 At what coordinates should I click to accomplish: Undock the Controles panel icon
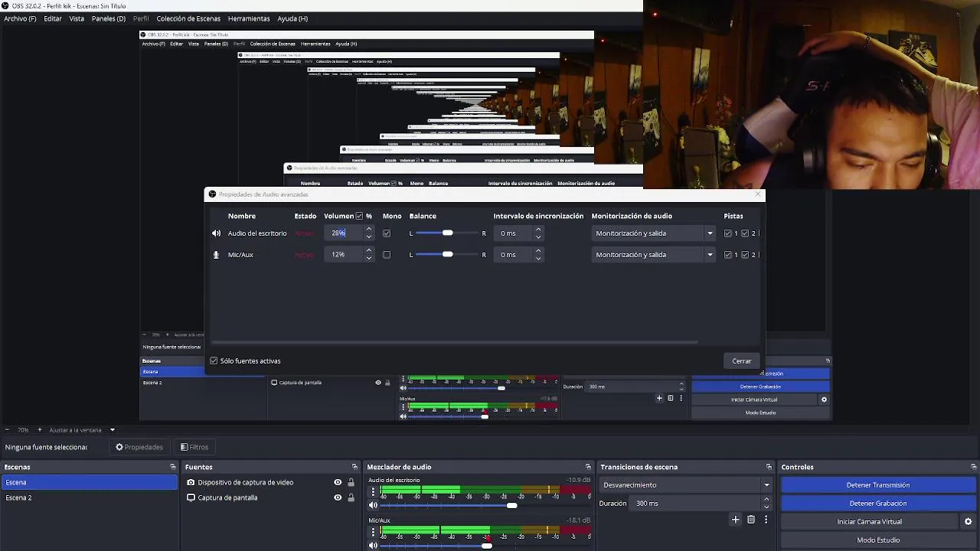tap(973, 467)
